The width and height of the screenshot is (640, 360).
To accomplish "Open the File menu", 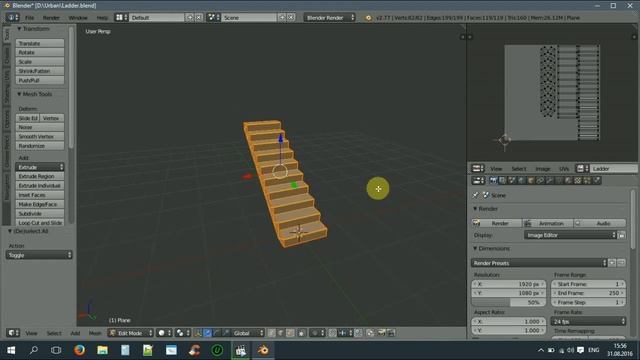I will (x=29, y=18).
